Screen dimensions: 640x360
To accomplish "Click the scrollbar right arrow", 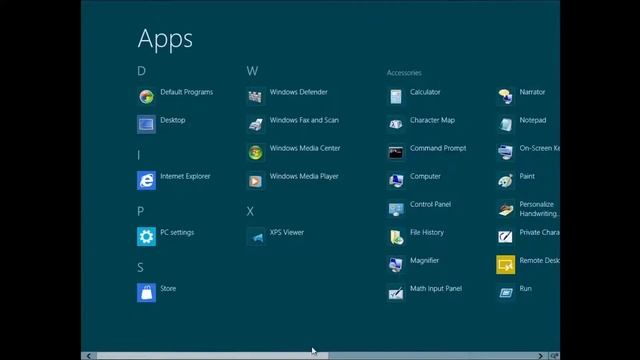I will pyautogui.click(x=540, y=356).
